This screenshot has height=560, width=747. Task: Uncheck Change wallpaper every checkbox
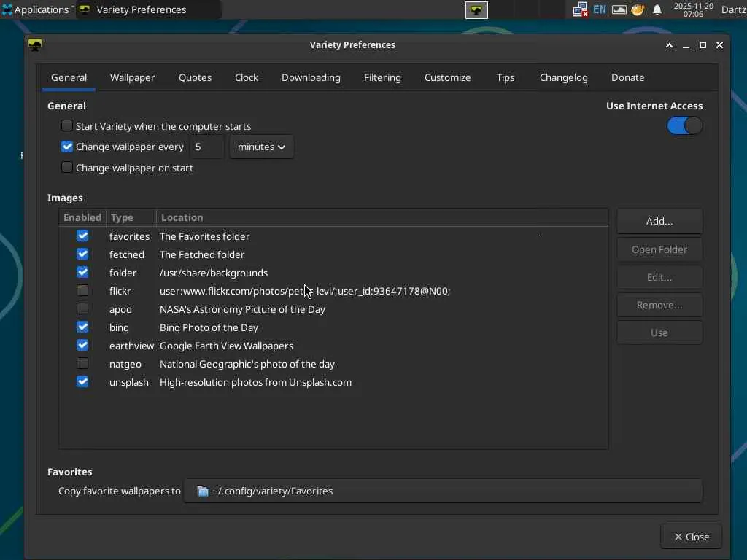pyautogui.click(x=66, y=147)
